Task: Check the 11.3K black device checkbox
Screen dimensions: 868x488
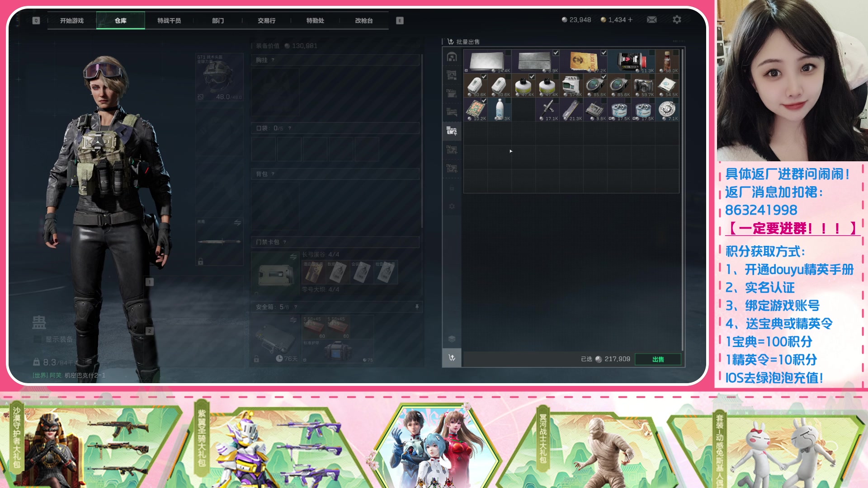Action: 651,53
